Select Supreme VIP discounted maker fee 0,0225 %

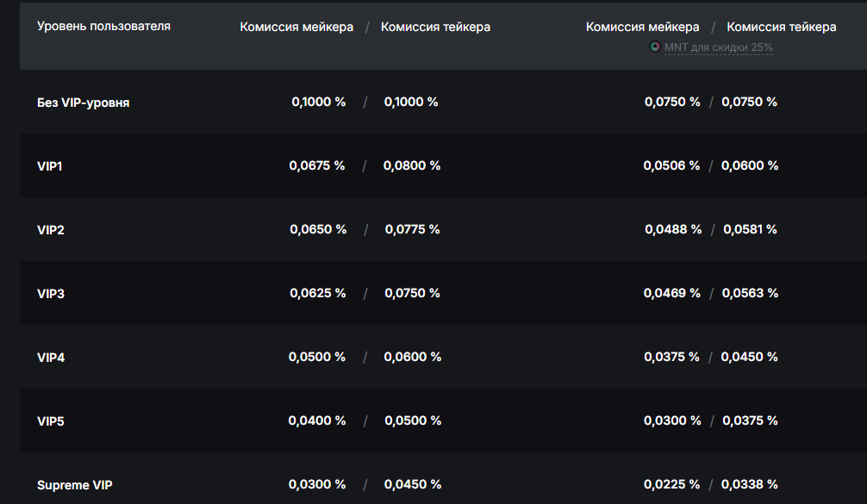[x=671, y=484]
